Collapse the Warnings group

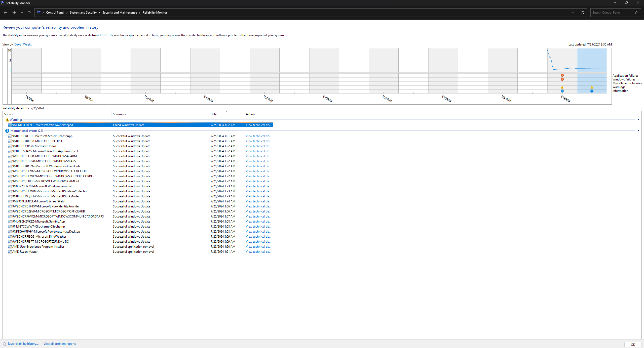638,120
